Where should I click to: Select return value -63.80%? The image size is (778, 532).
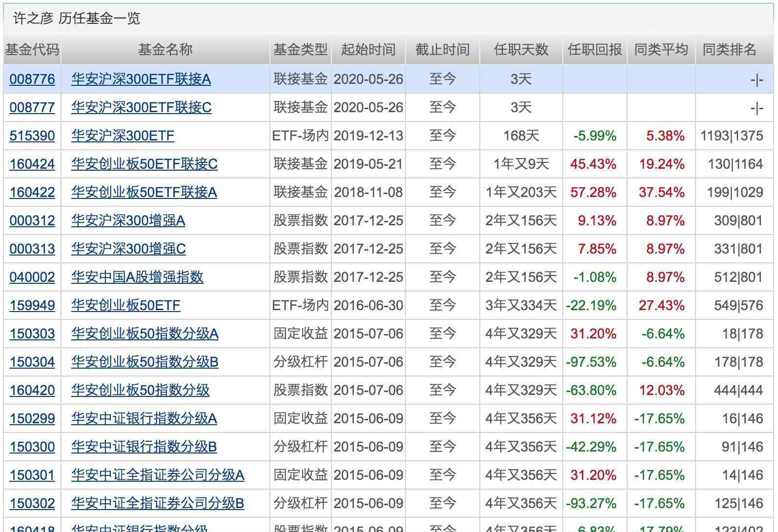pos(591,390)
